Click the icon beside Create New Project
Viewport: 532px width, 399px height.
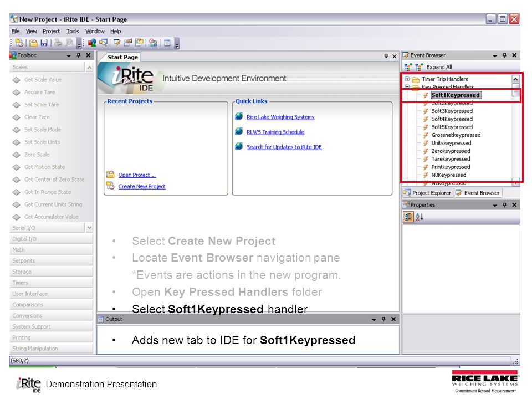[x=110, y=186]
